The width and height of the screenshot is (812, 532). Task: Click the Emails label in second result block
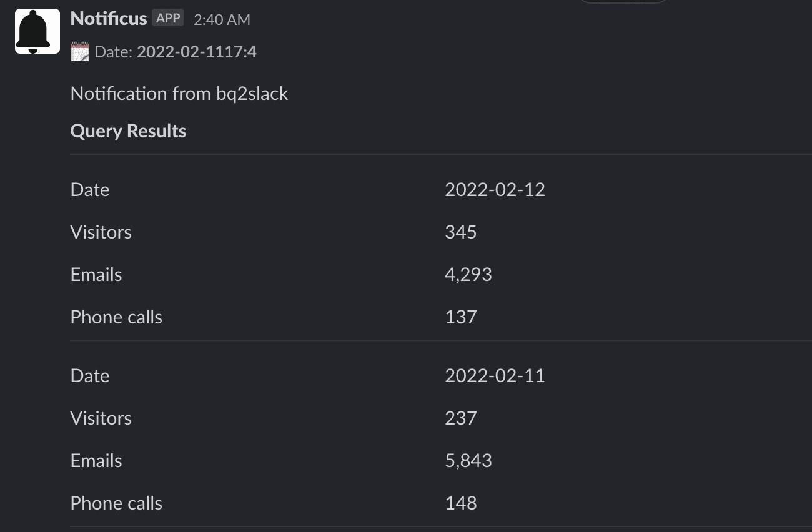click(x=96, y=460)
